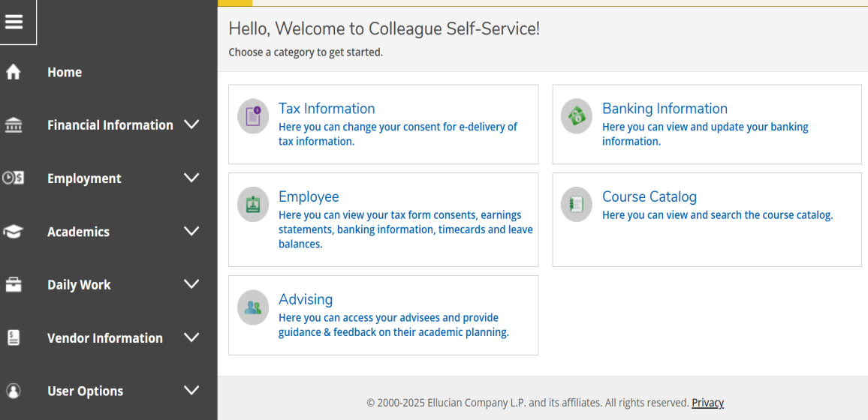Click the hamburger menu icon

click(x=14, y=22)
